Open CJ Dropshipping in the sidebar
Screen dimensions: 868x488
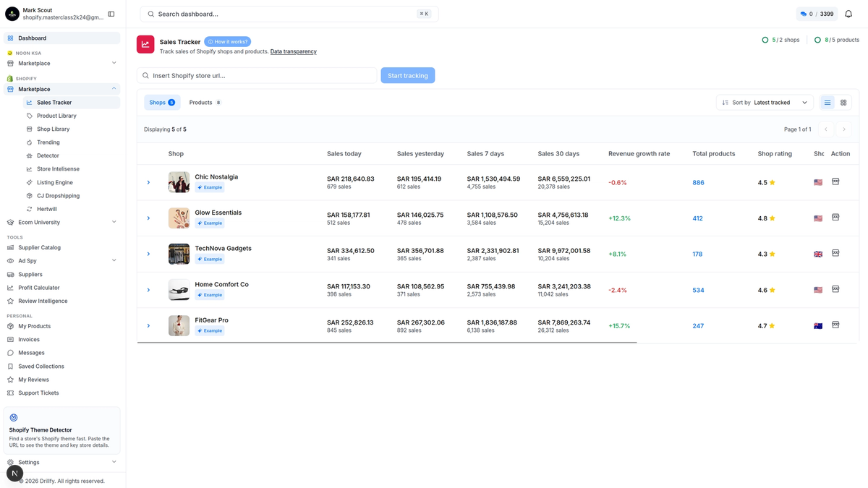click(x=58, y=196)
